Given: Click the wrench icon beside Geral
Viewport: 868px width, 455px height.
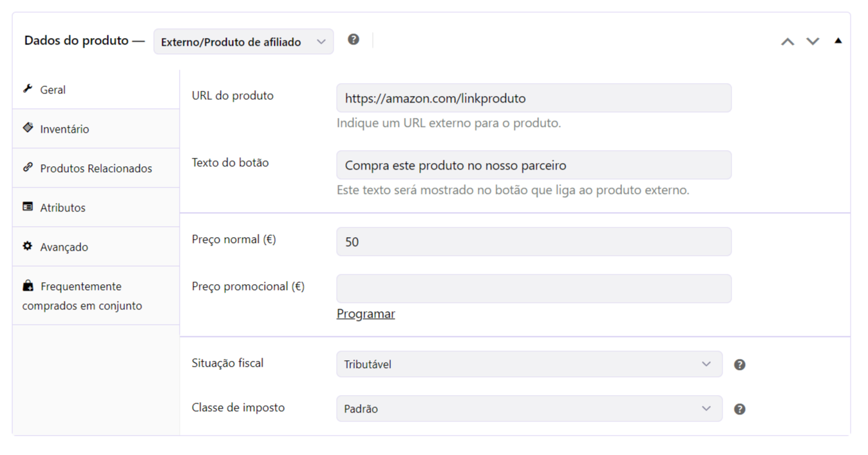Looking at the screenshot, I should click(x=28, y=89).
